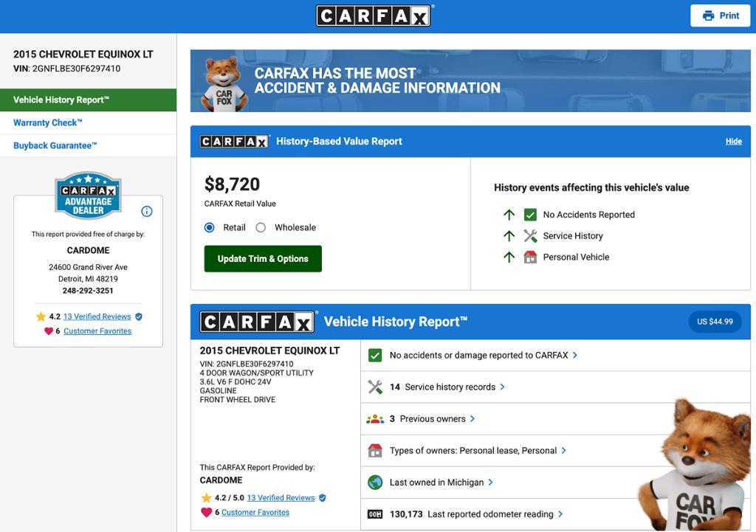Screen dimensions: 756x532
Task: Click the up arrow beside No Accidents Reported
Action: tap(509, 215)
